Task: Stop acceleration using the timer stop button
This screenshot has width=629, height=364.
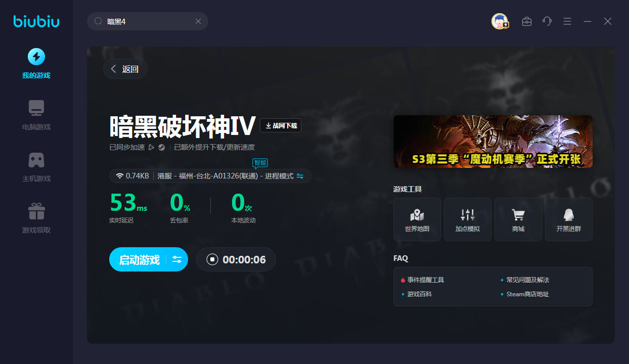Action: tap(212, 260)
